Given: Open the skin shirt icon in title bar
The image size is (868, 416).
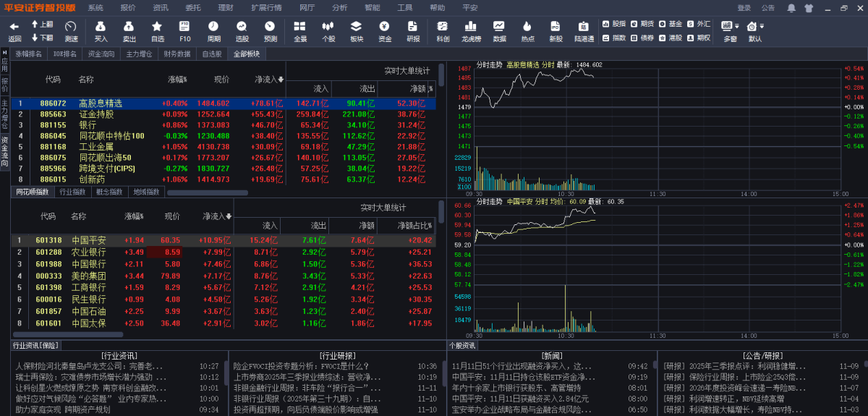Looking at the screenshot, I should tap(807, 8).
